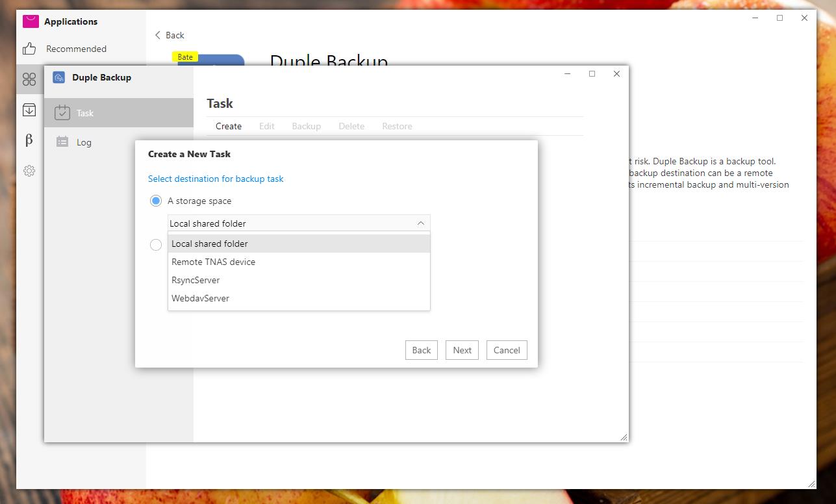Click the Applications shopping bag icon
Viewport: 836px width, 504px height.
click(31, 21)
